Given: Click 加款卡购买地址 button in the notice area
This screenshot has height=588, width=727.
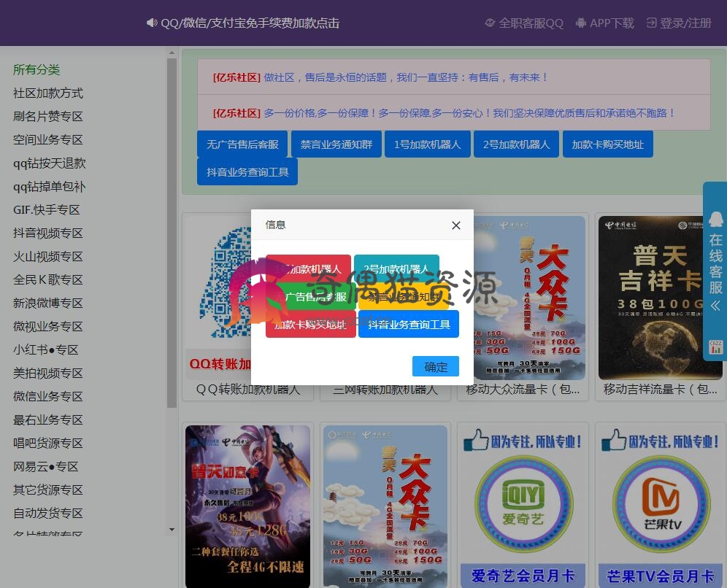Looking at the screenshot, I should coord(607,144).
